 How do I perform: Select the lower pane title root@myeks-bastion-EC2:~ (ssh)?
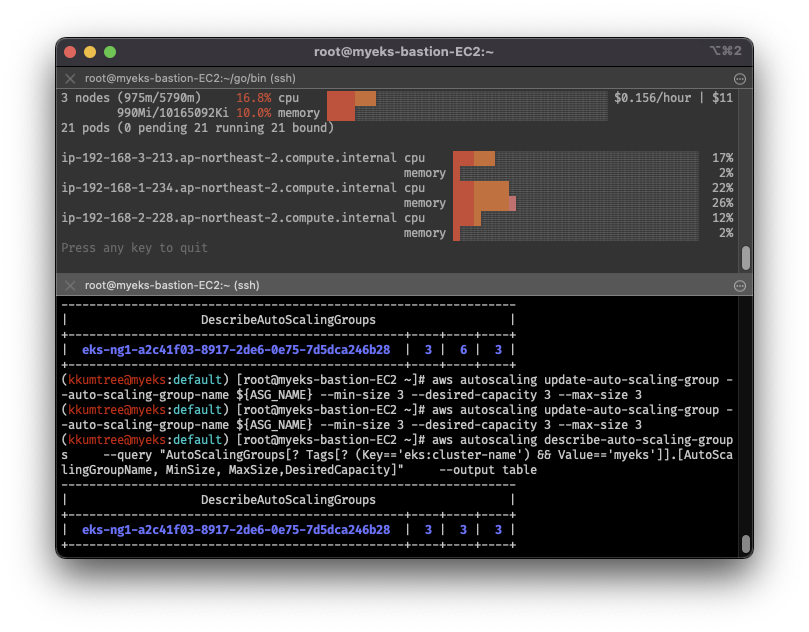[172, 285]
